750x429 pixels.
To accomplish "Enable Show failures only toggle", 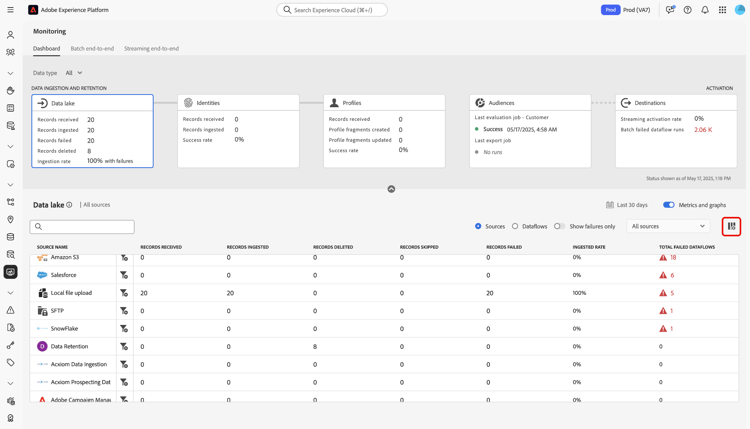I will pos(559,227).
